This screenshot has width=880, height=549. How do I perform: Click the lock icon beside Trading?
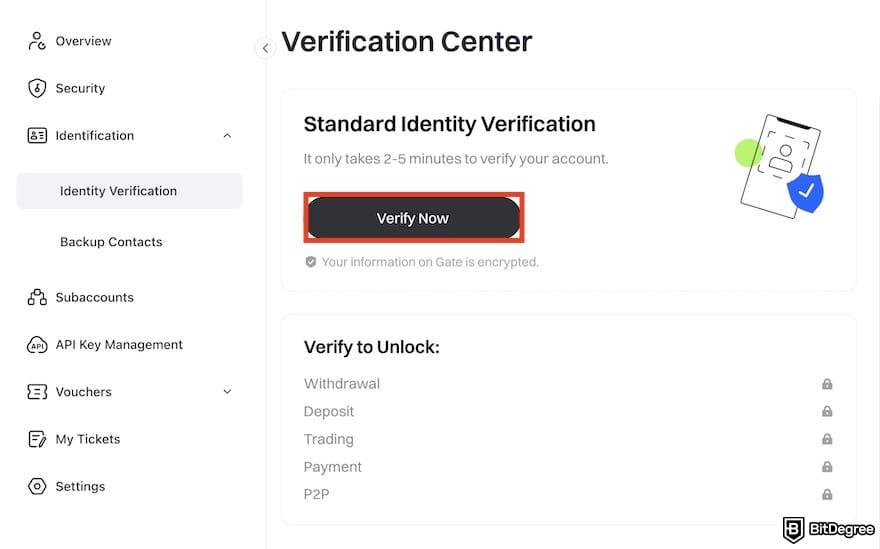pyautogui.click(x=827, y=439)
